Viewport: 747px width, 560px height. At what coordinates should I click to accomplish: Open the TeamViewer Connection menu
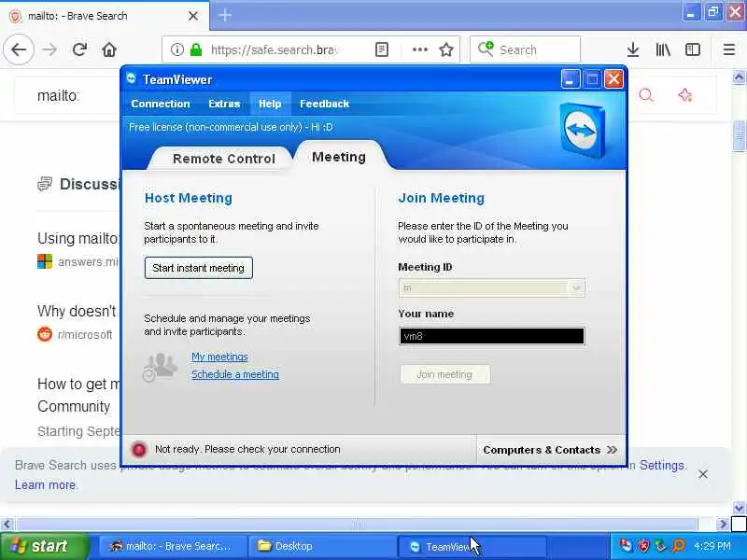160,104
